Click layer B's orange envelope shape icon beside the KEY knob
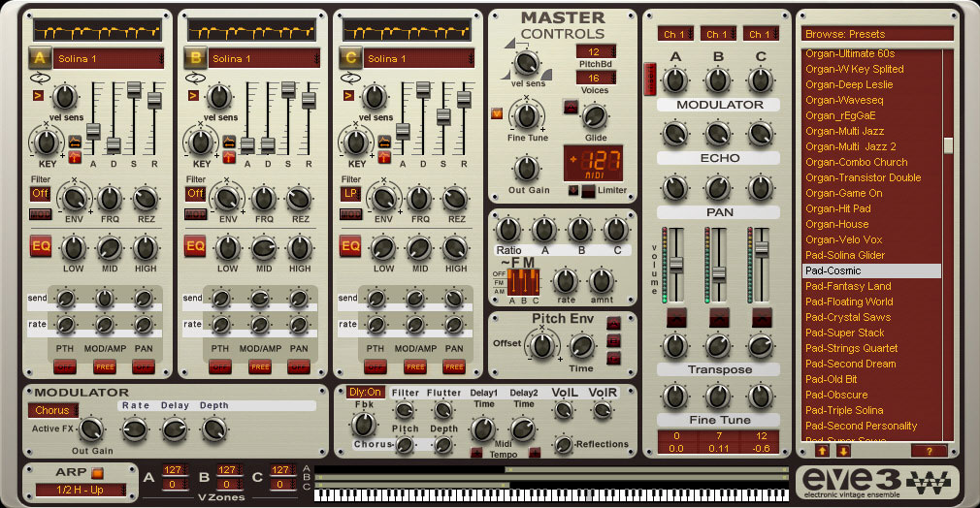This screenshot has height=508, width=980. [229, 142]
